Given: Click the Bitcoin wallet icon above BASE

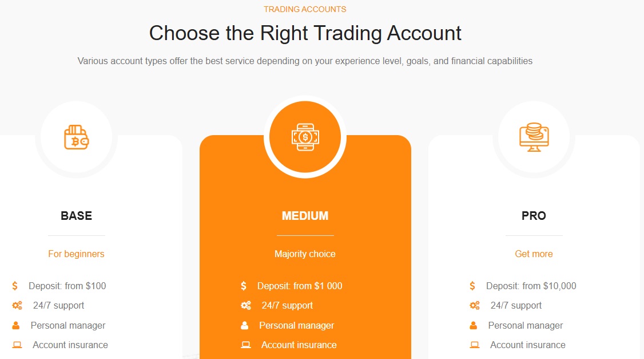Looking at the screenshot, I should [77, 137].
